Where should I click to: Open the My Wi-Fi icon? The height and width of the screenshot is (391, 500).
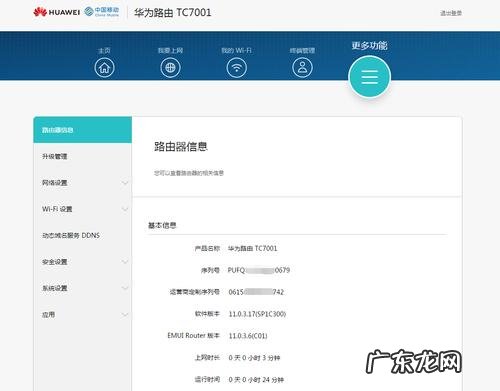237,68
